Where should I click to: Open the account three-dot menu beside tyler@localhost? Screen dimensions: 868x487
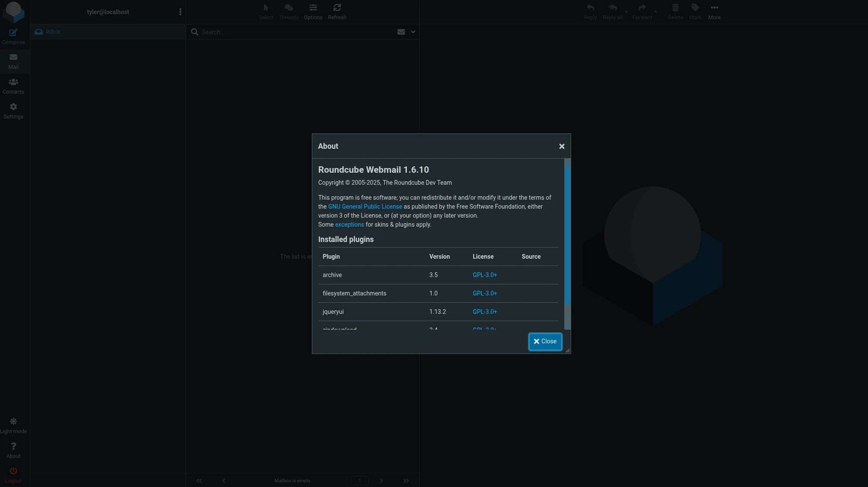[180, 12]
